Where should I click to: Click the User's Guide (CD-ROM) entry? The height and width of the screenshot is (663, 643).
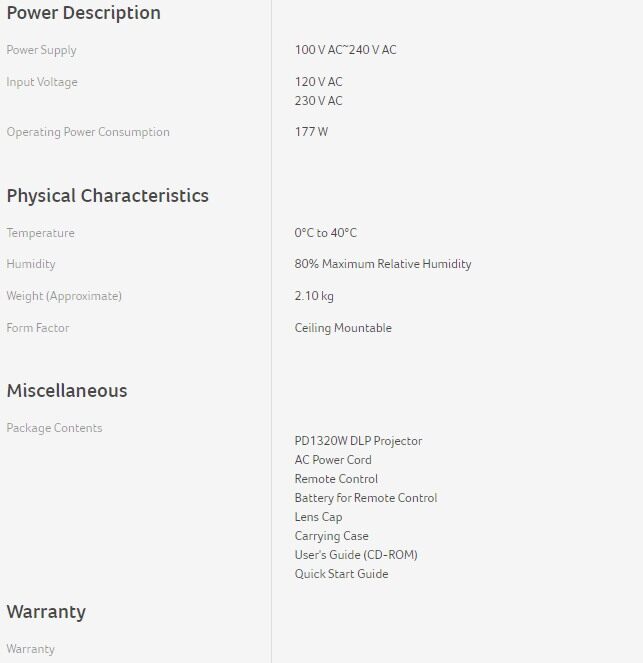pos(355,555)
